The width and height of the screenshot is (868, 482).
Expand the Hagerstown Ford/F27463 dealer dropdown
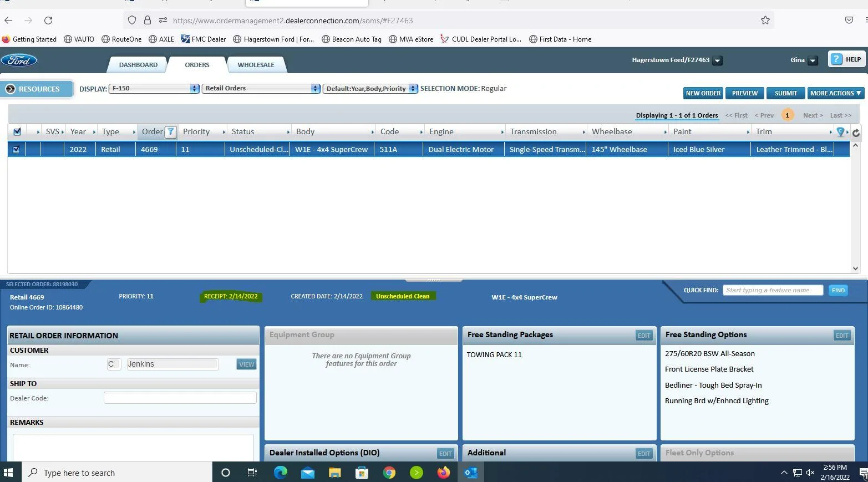coord(717,60)
